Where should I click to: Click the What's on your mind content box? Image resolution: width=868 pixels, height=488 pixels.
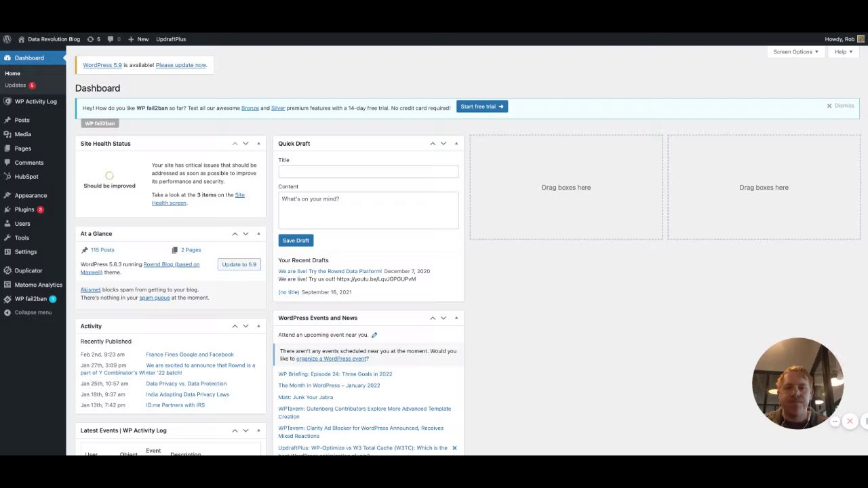[368, 210]
